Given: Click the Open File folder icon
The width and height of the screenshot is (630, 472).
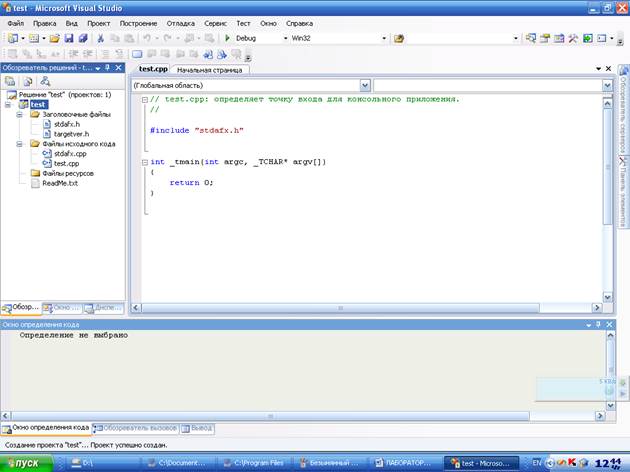Looking at the screenshot, I should [x=55, y=38].
